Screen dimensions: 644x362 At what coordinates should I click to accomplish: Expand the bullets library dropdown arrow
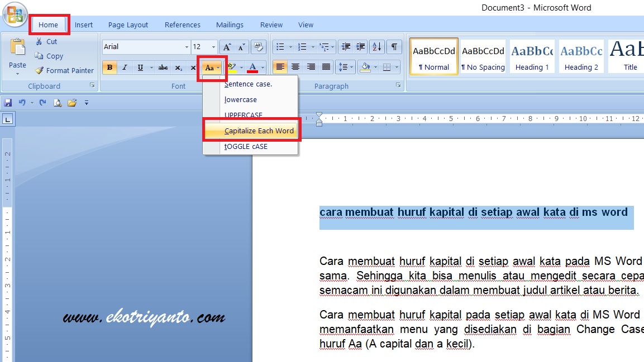click(x=290, y=47)
